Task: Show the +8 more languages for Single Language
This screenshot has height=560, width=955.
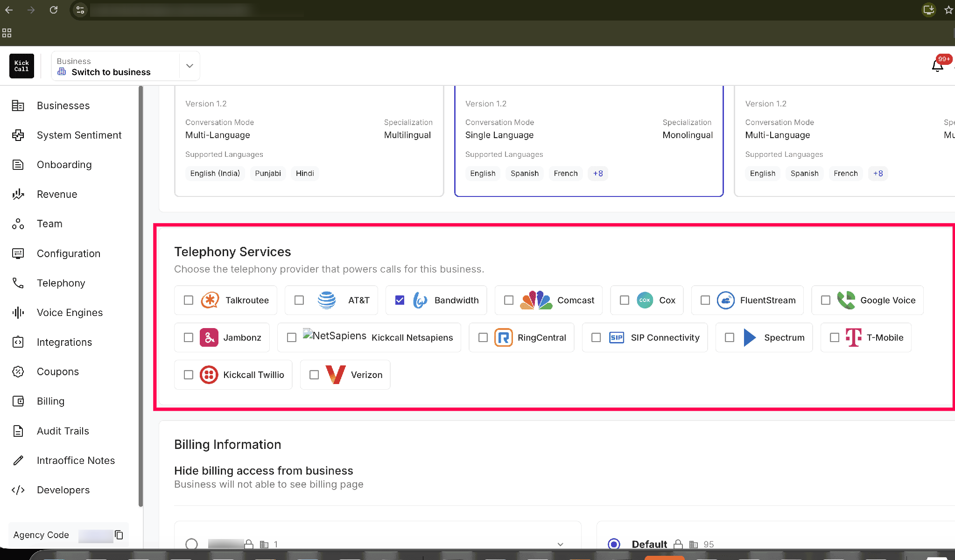Action: click(598, 174)
